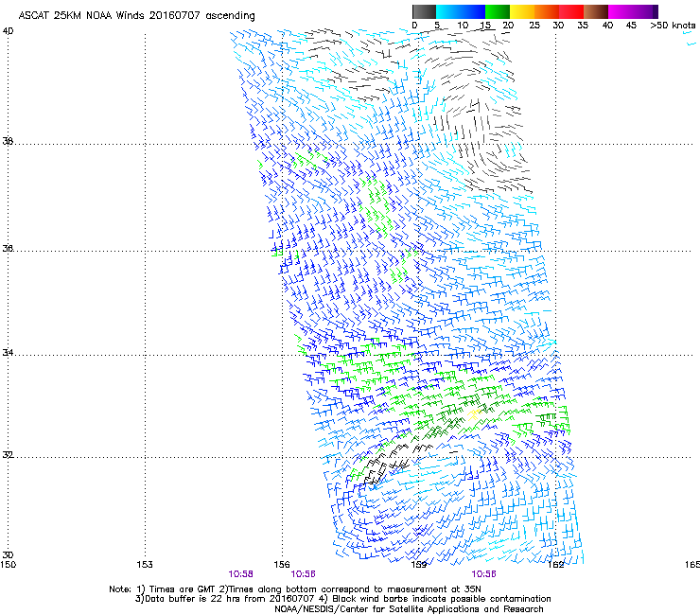Viewport: 700px width, 615px height.
Task: Click the chart title "ASCAT 25KM NOAA Winds 20160707 ascending"
Action: [x=136, y=16]
